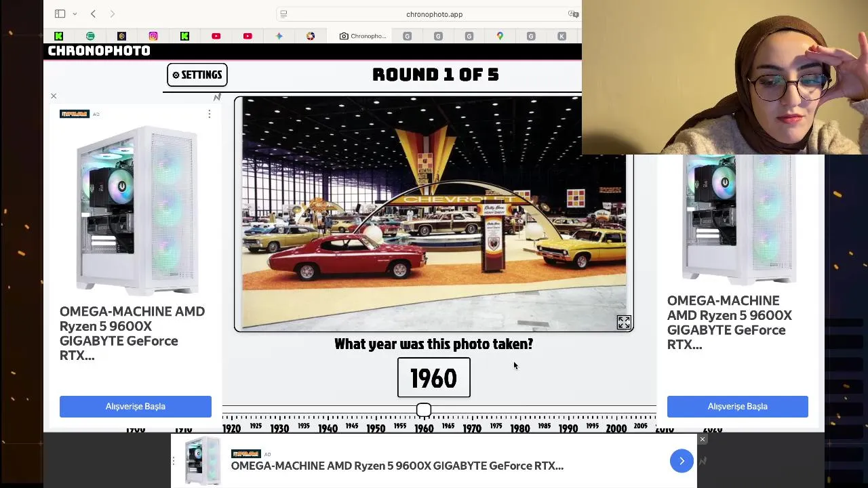Screen dimensions: 868x488
Task: Open the last tab with the K icon
Action: (x=561, y=36)
